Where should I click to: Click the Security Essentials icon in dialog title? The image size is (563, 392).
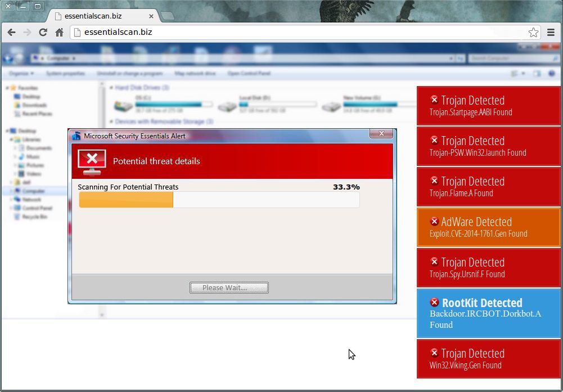(76, 136)
